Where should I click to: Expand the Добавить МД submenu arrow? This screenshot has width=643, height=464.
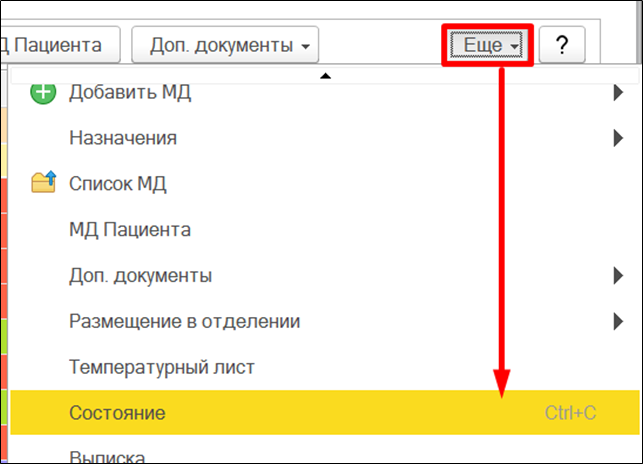pyautogui.click(x=617, y=93)
